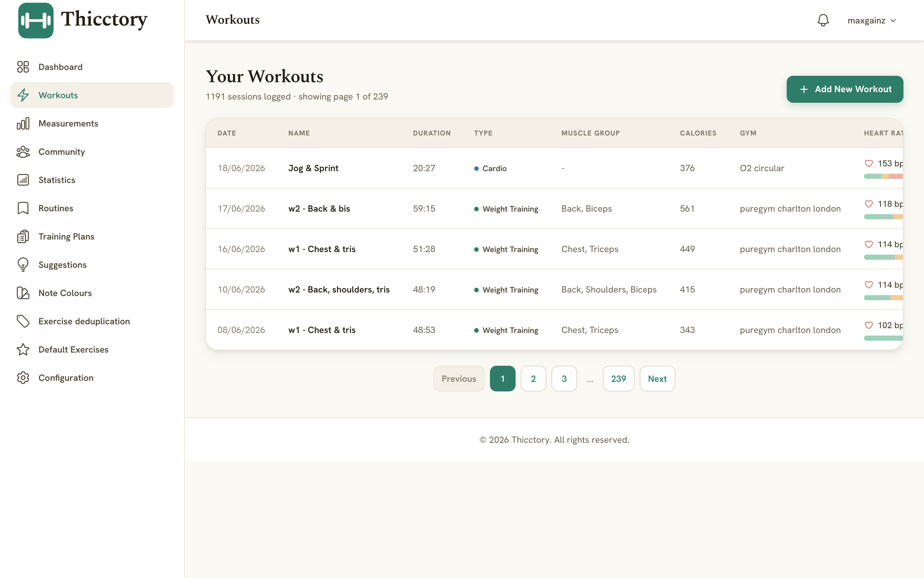Go to the Measurements section
Image resolution: width=924 pixels, height=578 pixels.
[x=92, y=124]
